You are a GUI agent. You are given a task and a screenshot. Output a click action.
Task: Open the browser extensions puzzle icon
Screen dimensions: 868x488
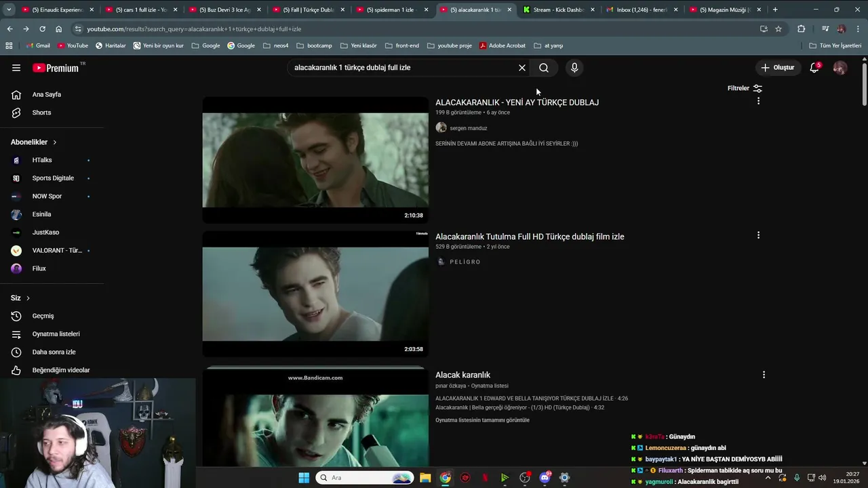click(801, 29)
